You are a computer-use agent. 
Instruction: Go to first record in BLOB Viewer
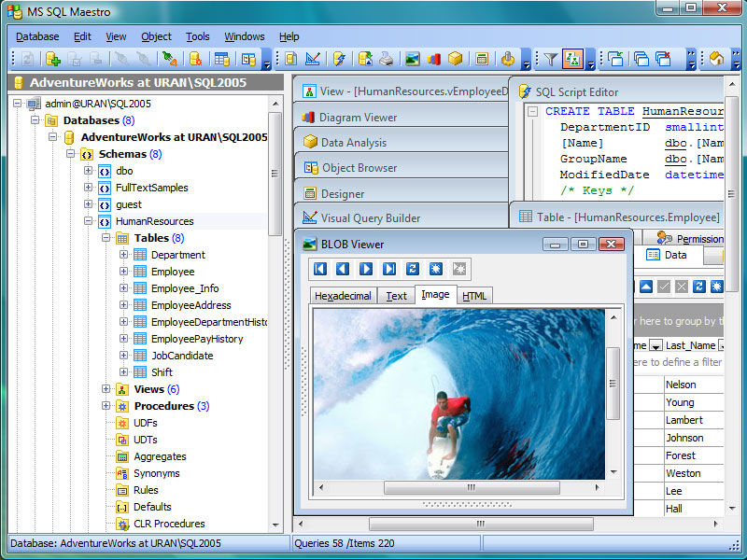tap(320, 269)
